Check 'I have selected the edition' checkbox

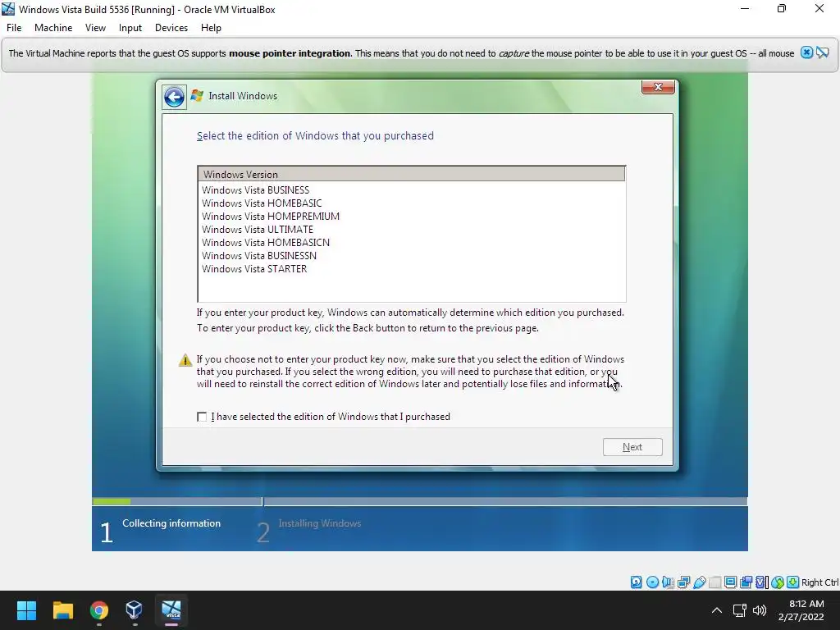(x=202, y=417)
